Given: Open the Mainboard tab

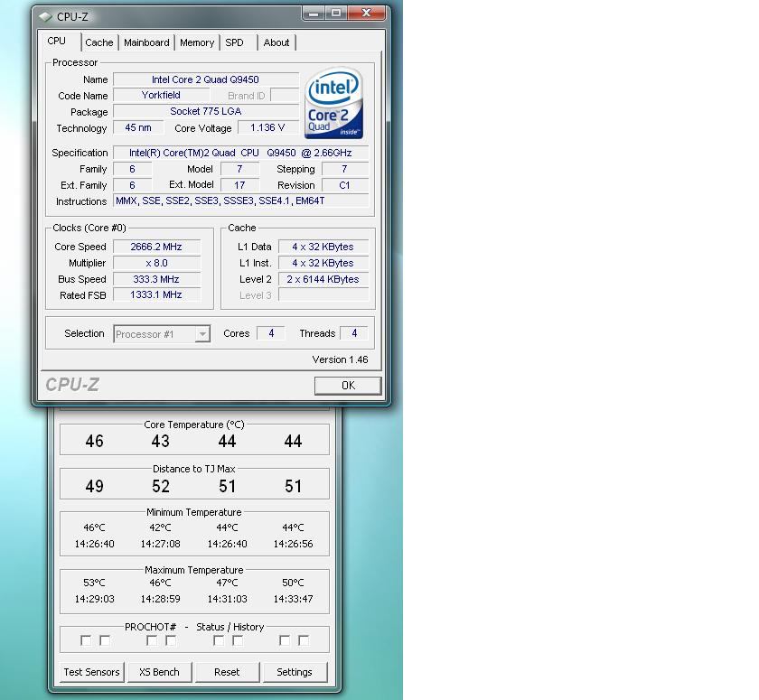Looking at the screenshot, I should click(x=146, y=42).
